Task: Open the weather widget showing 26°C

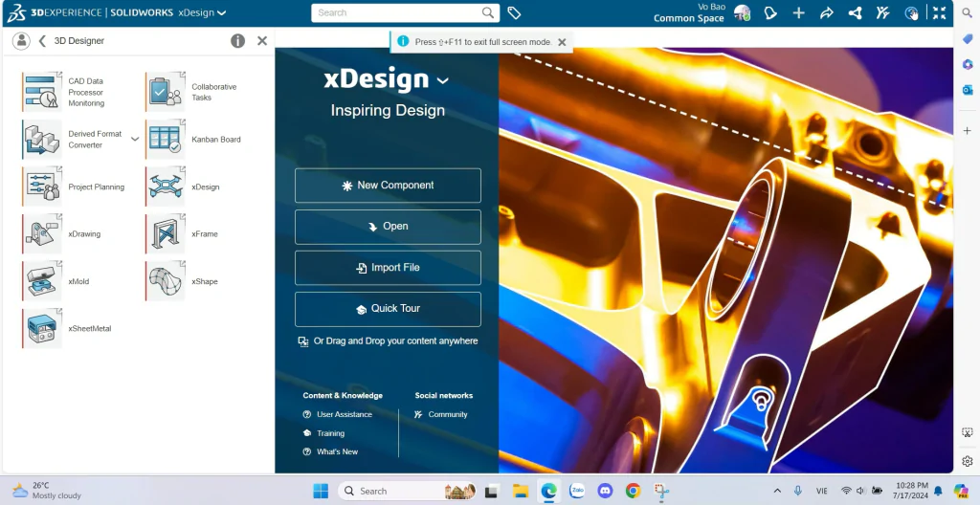Action: pyautogui.click(x=47, y=491)
